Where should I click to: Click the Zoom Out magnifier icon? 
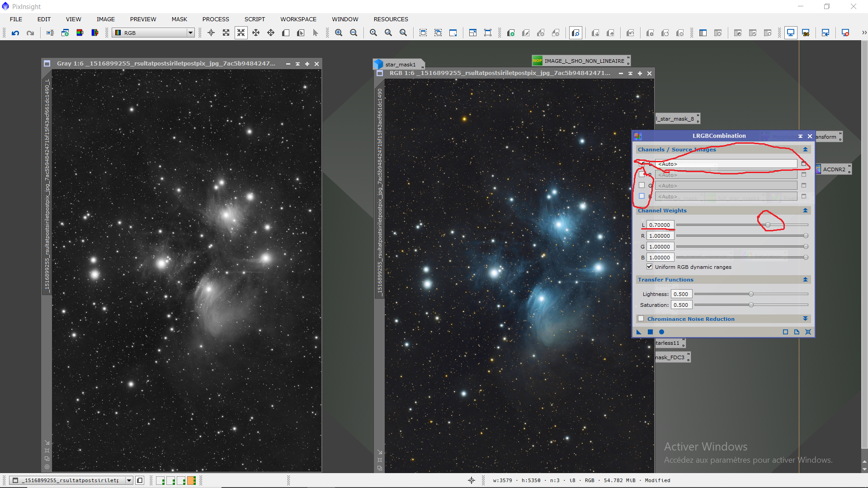click(354, 33)
